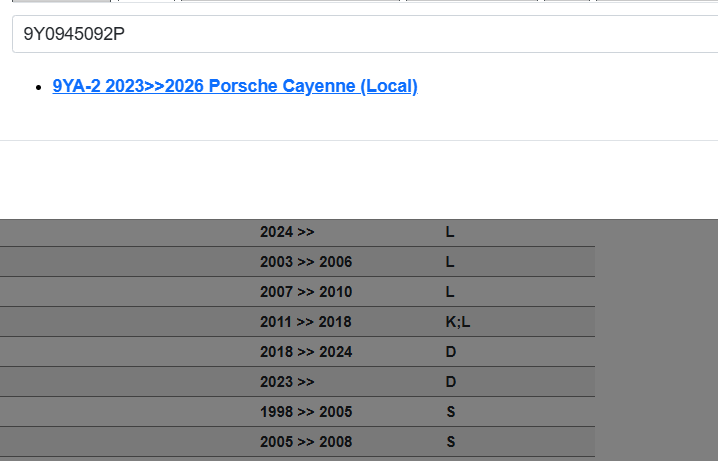718x461 pixels.
Task: Click the K;L code cell
Action: (457, 322)
